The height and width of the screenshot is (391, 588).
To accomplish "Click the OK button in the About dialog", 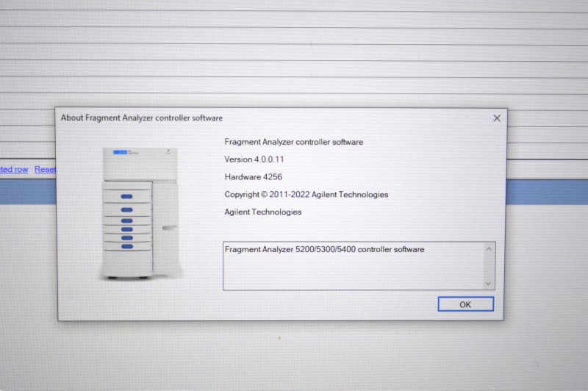I will point(465,304).
